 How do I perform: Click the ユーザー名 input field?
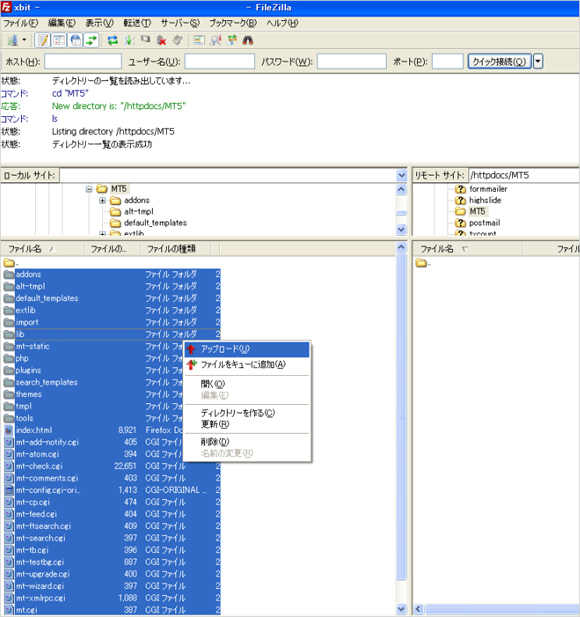220,61
